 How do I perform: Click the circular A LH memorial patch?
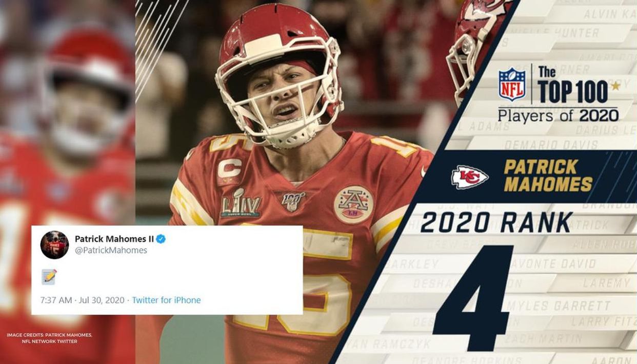click(353, 204)
